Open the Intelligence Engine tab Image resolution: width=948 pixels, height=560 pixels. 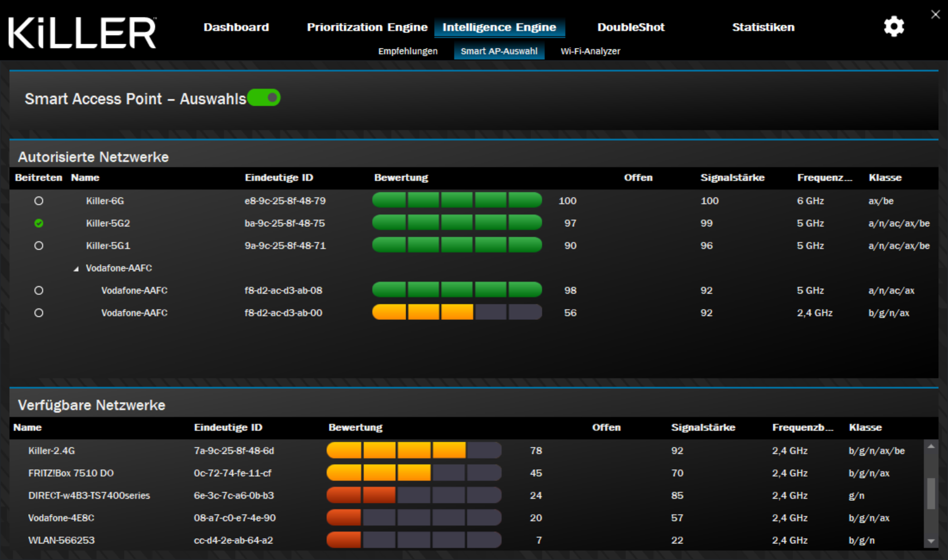(x=499, y=27)
